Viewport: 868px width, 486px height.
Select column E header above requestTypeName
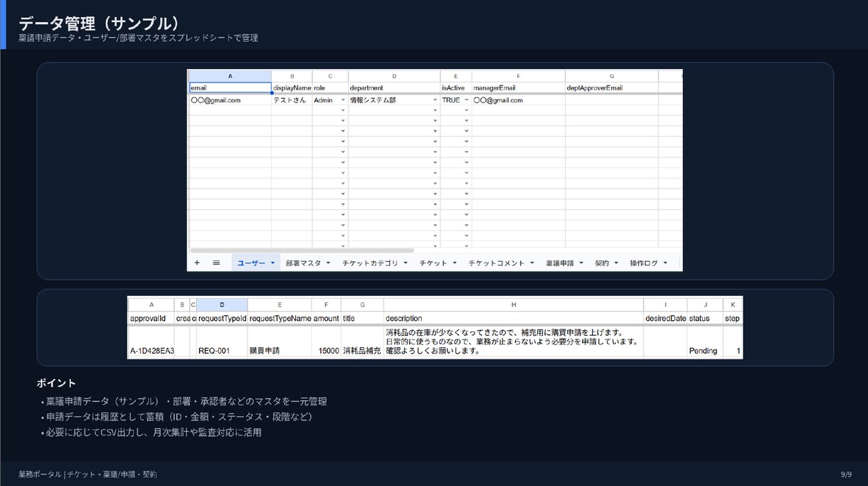[280, 305]
